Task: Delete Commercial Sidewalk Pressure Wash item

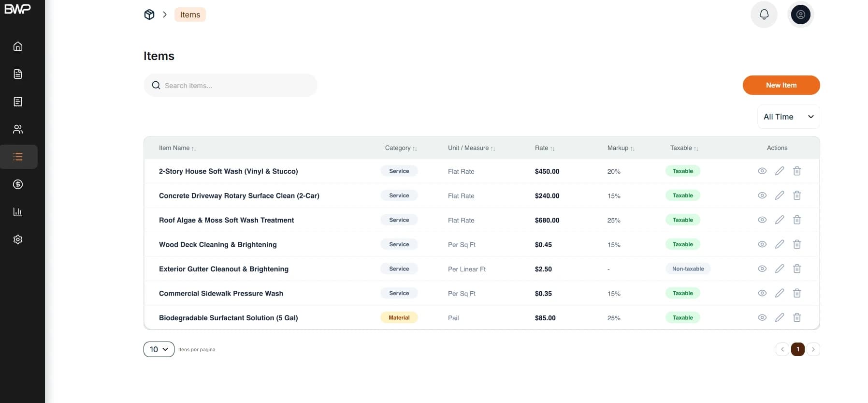Action: click(x=797, y=293)
